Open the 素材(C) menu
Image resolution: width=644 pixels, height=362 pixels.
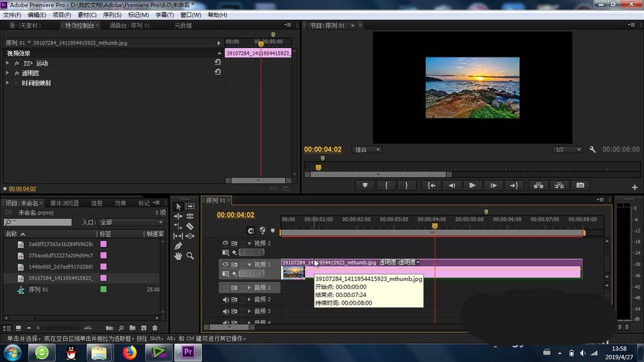87,15
